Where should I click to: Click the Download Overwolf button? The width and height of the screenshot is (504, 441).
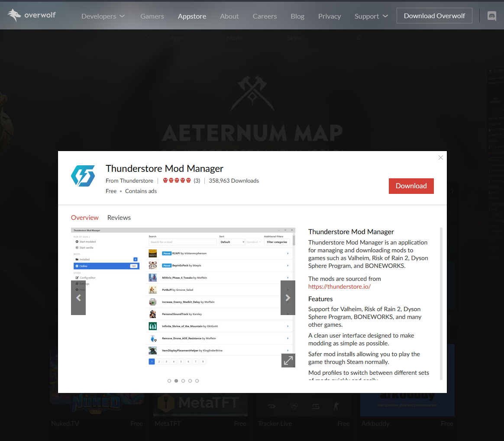click(x=434, y=16)
